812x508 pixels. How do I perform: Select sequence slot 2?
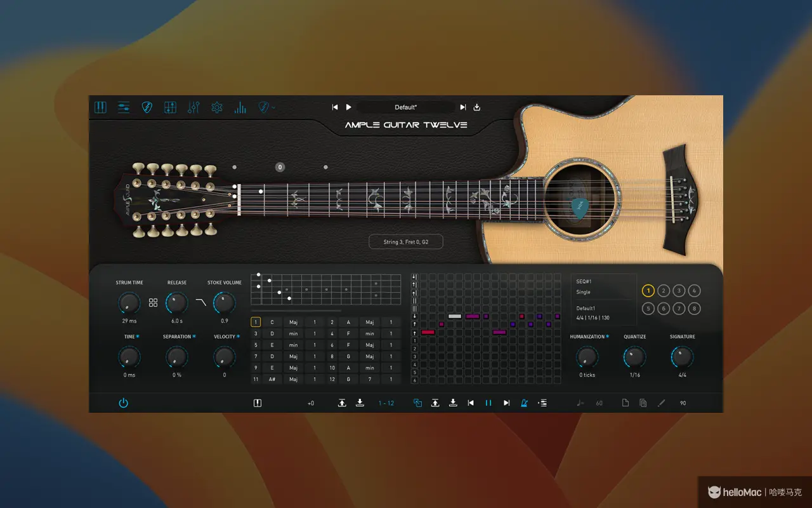664,290
